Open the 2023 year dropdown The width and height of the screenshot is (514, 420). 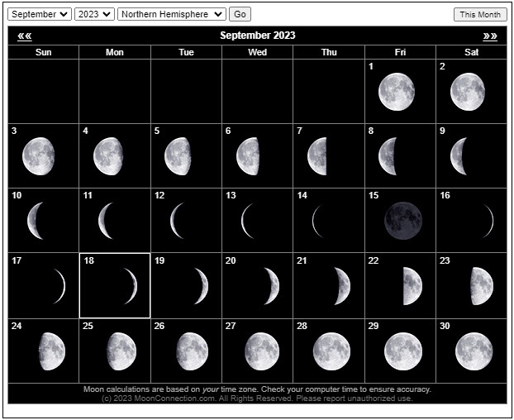tap(94, 14)
